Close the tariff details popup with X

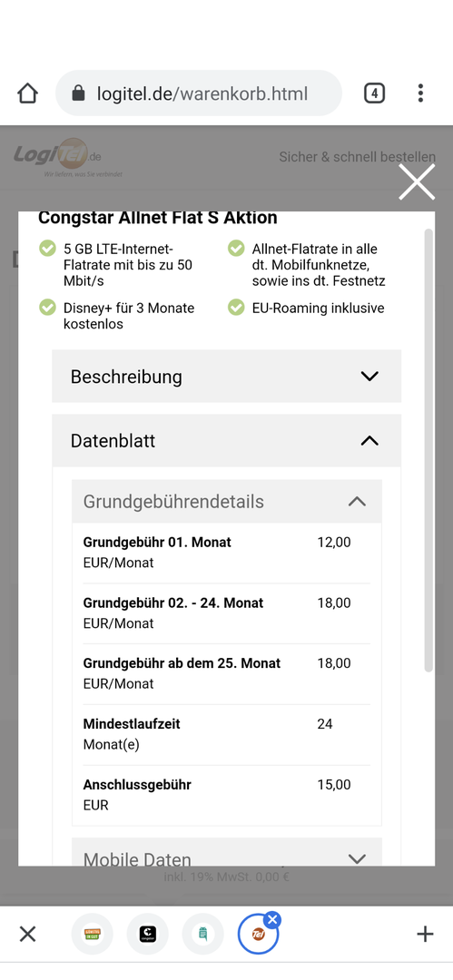click(417, 182)
